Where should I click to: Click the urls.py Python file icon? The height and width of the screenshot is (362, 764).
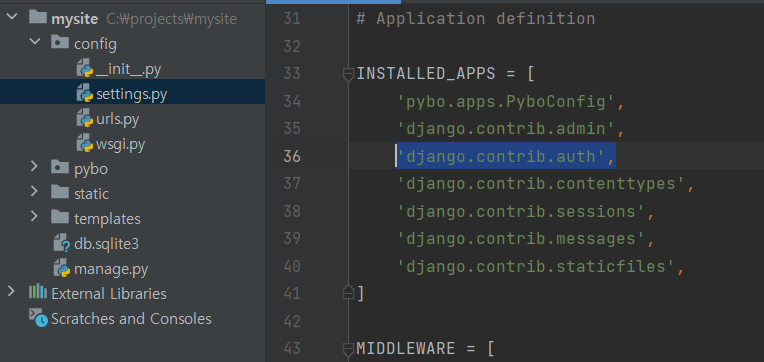[85, 118]
